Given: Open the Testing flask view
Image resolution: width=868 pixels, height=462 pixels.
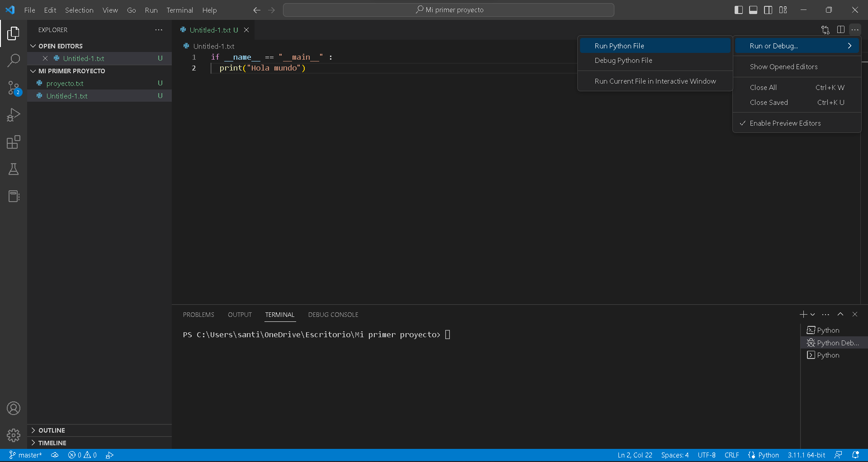Looking at the screenshot, I should [x=14, y=169].
